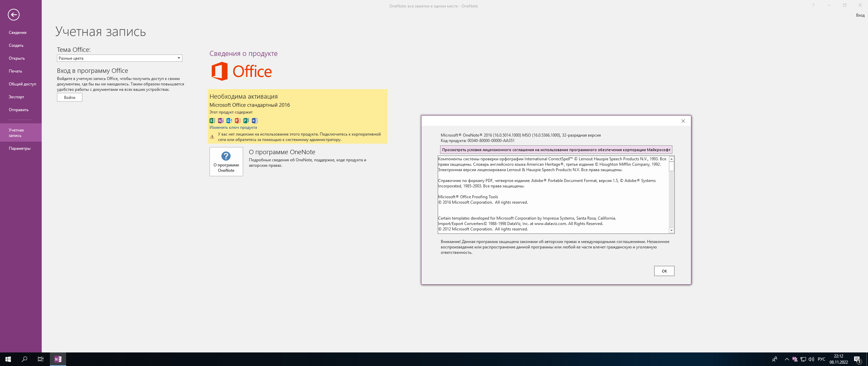This screenshot has height=366, width=868.
Task: Click the volume speaker tray icon
Action: [811, 359]
